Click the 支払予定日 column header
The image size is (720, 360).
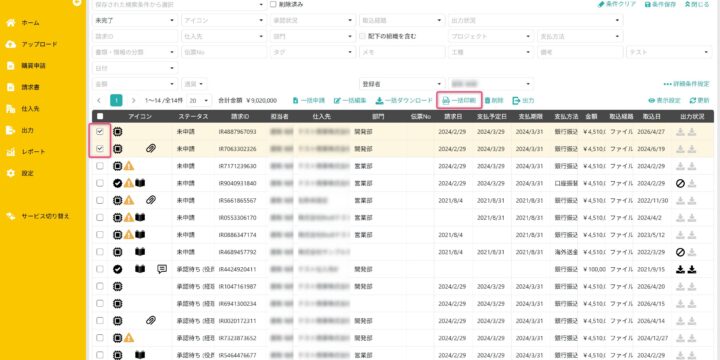coord(492,117)
